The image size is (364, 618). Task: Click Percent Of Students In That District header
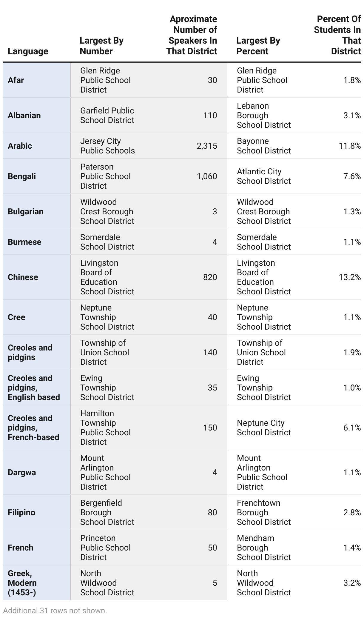click(x=337, y=35)
